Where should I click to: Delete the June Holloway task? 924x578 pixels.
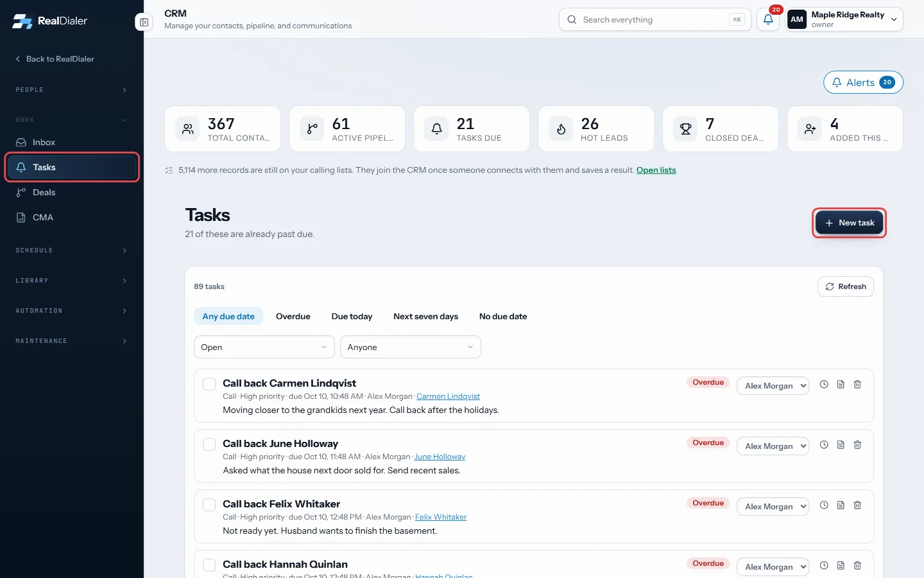(x=857, y=445)
